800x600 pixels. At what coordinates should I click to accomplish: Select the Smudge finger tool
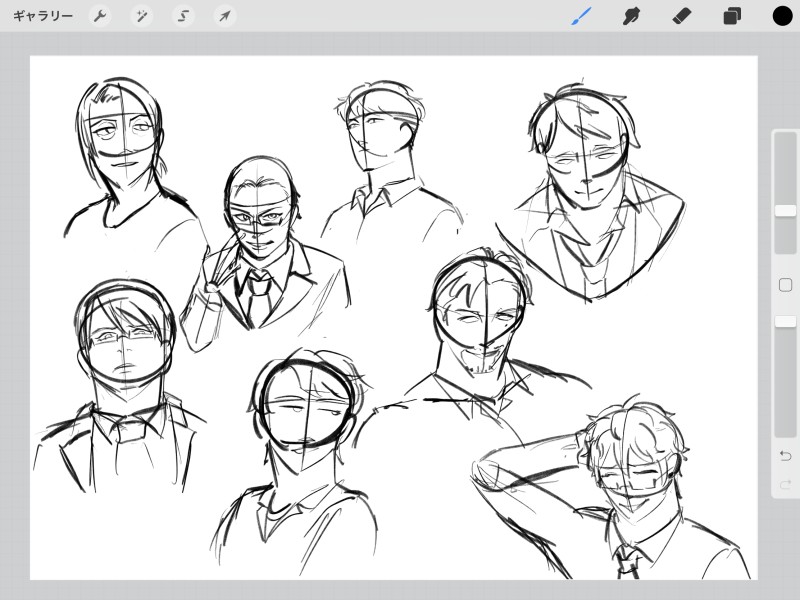[x=631, y=16]
